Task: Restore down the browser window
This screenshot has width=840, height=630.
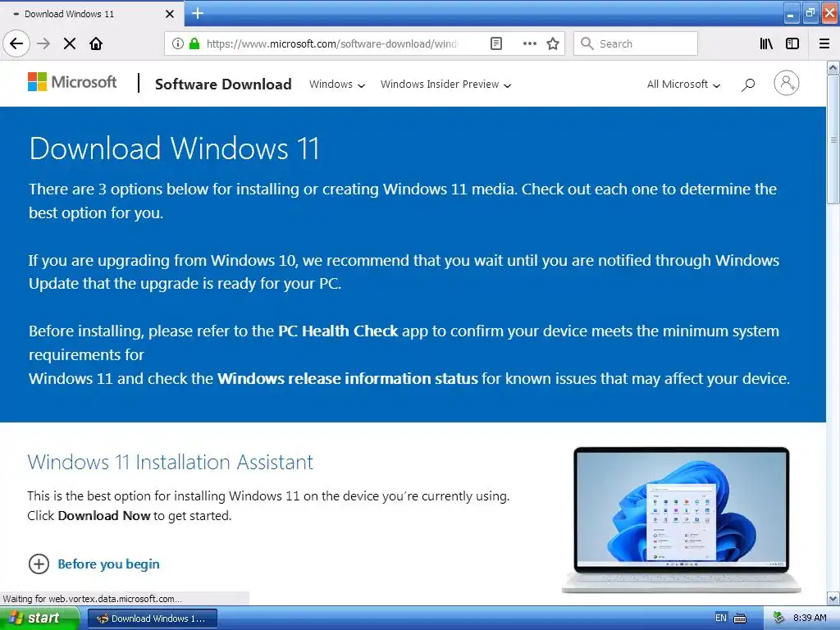Action: coord(810,13)
